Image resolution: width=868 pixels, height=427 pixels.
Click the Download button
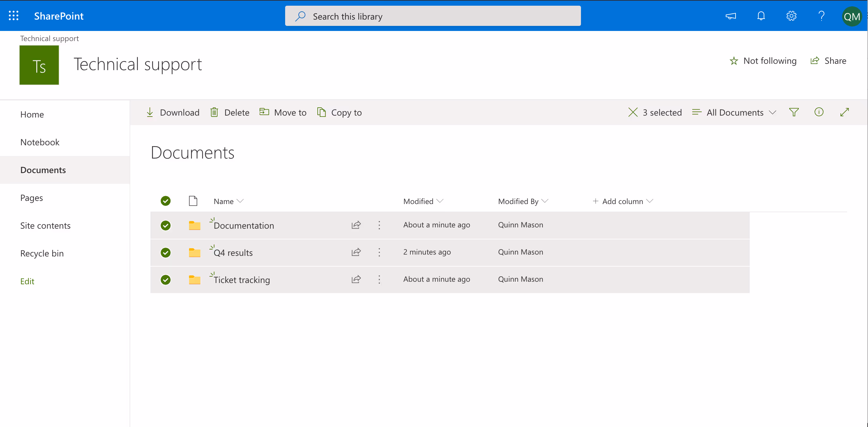[173, 112]
